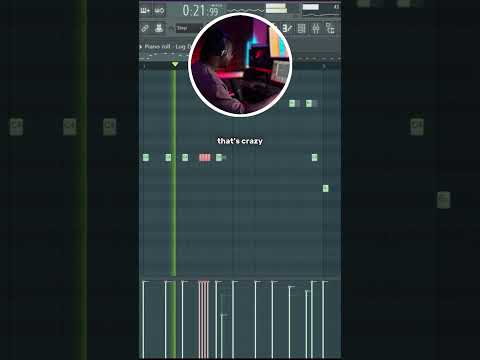
Task: Click the pale yellow pattern selector box
Action: 276,9
